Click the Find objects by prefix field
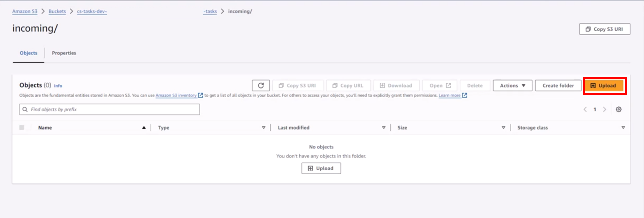Screen dimensions: 644x218 (110, 109)
